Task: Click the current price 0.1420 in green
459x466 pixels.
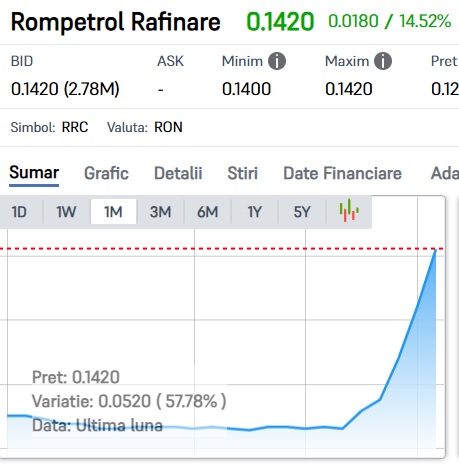Action: 280,22
